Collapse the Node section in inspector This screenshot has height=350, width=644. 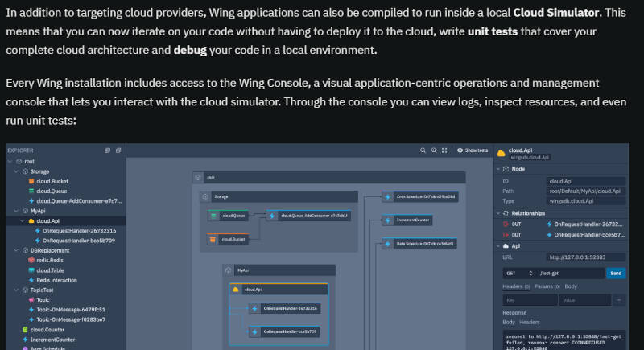[x=498, y=169]
